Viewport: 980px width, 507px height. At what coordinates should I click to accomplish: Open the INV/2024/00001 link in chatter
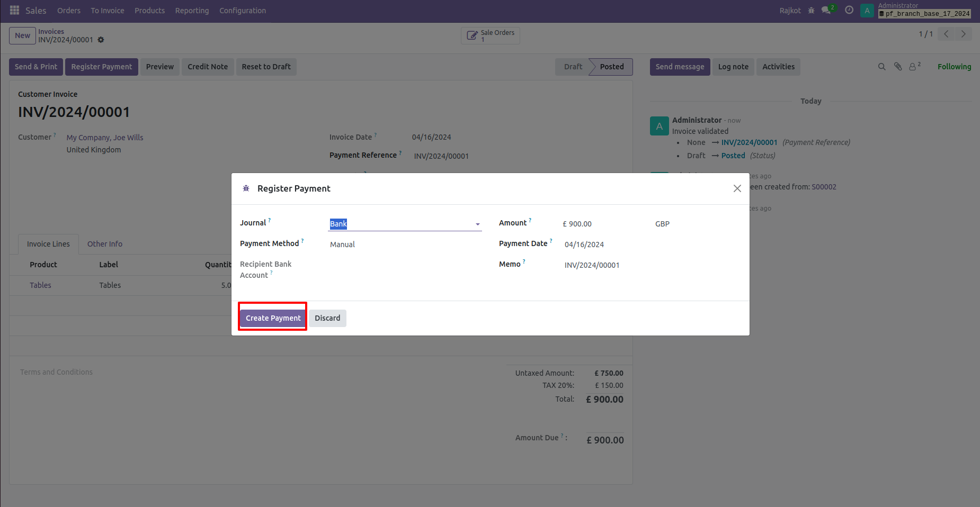click(749, 142)
